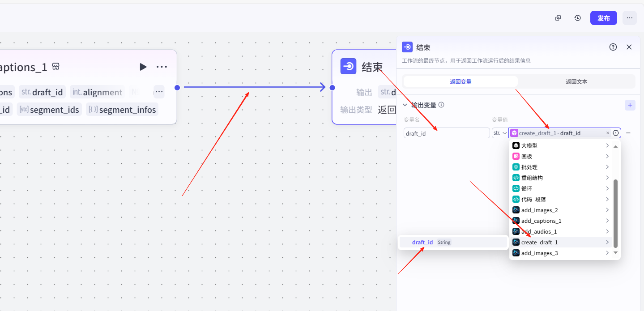Image resolution: width=644 pixels, height=311 pixels.
Task: Open the add_captions_1 node's three-dot menu
Action: [x=162, y=67]
